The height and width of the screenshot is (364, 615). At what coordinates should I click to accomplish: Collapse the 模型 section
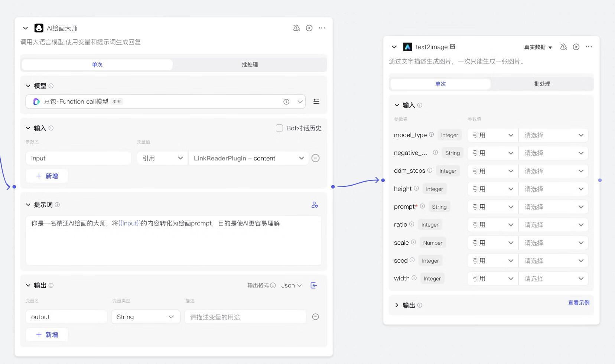coord(28,86)
